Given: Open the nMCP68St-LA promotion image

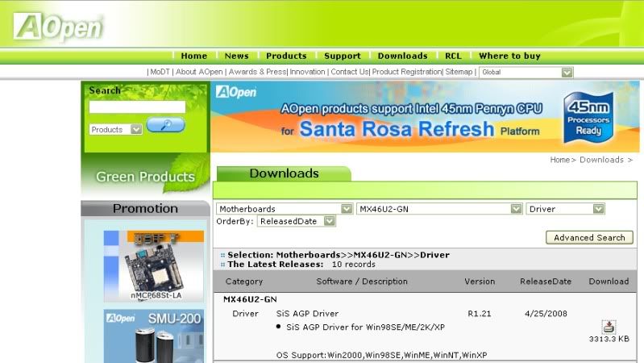Looking at the screenshot, I should 154,266.
